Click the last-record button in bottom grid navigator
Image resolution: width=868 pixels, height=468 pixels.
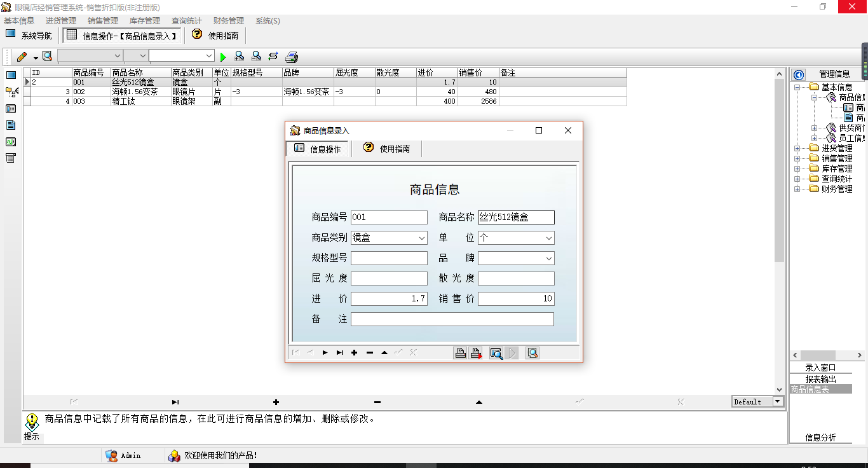point(175,402)
